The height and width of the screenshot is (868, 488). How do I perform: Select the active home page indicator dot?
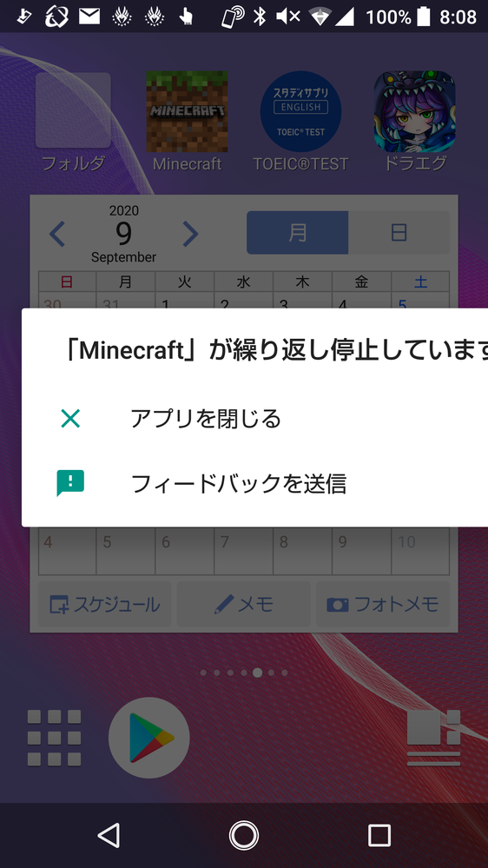257,673
